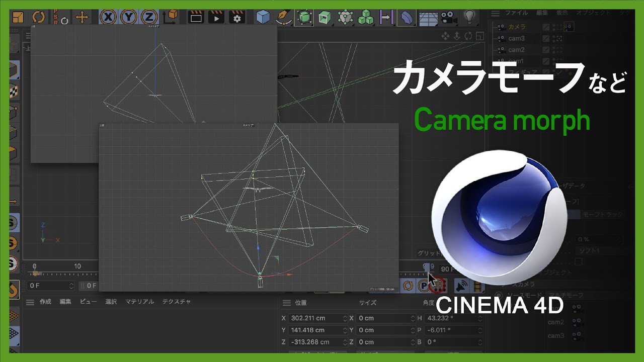Render to Picture Viewer play clapperboard

coord(216,18)
